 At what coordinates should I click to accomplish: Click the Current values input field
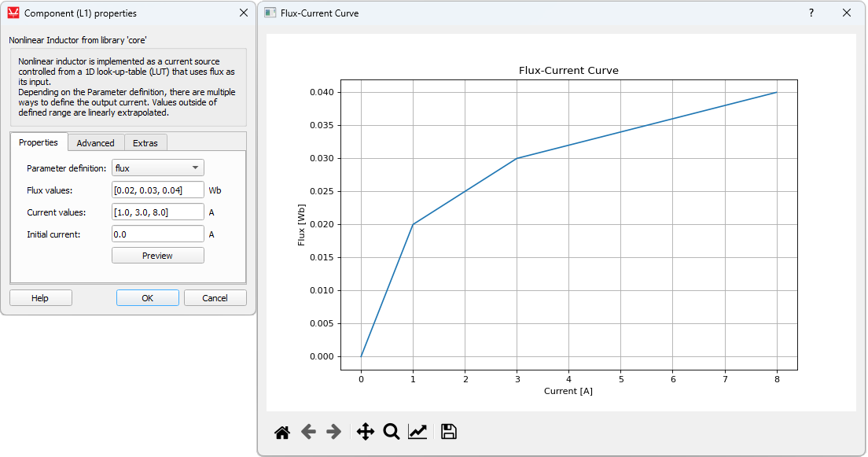pos(158,212)
